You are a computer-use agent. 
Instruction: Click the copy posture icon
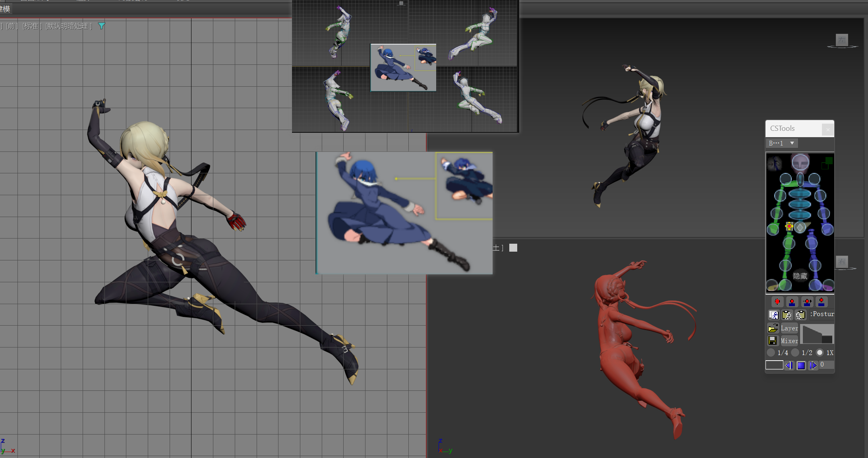pos(773,315)
